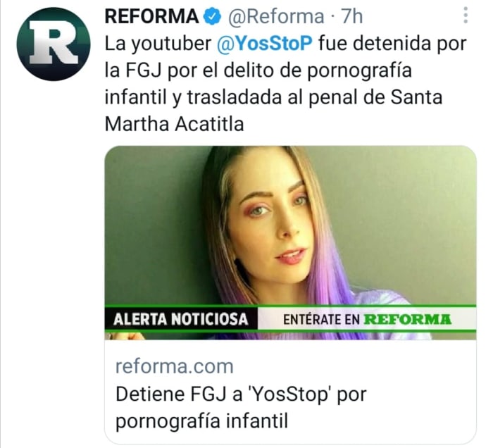Open the REFORMA account display name

151,16
